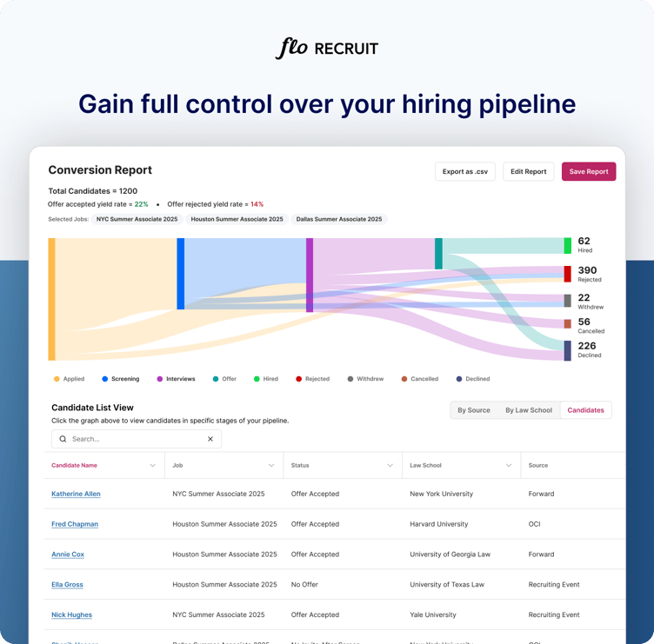The height and width of the screenshot is (644, 654).
Task: Open the Status column filter dropdown
Action: coord(390,466)
